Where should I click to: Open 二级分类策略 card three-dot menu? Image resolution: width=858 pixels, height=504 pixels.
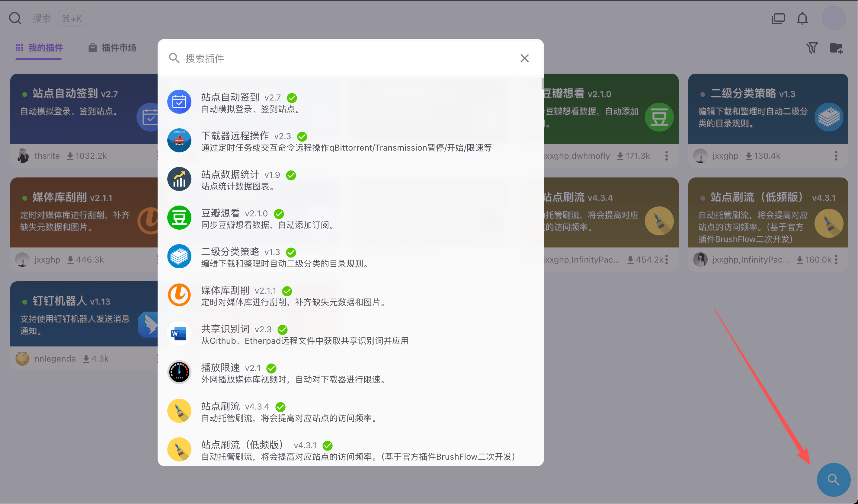point(836,156)
